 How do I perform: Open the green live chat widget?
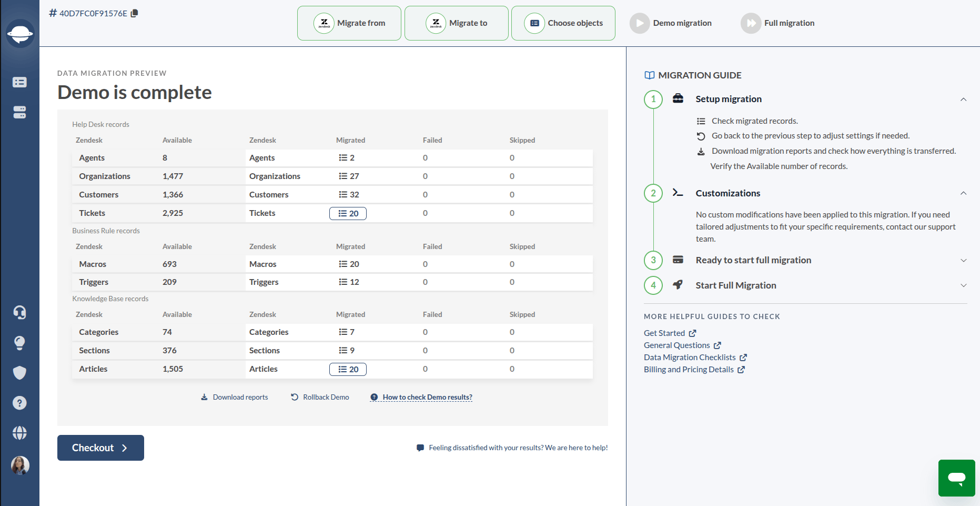[x=956, y=478]
